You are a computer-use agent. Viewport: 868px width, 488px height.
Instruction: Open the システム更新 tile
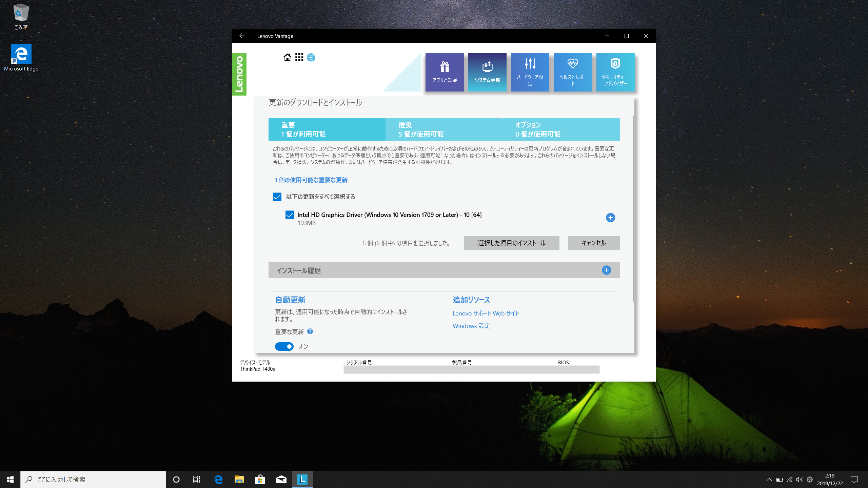(487, 72)
